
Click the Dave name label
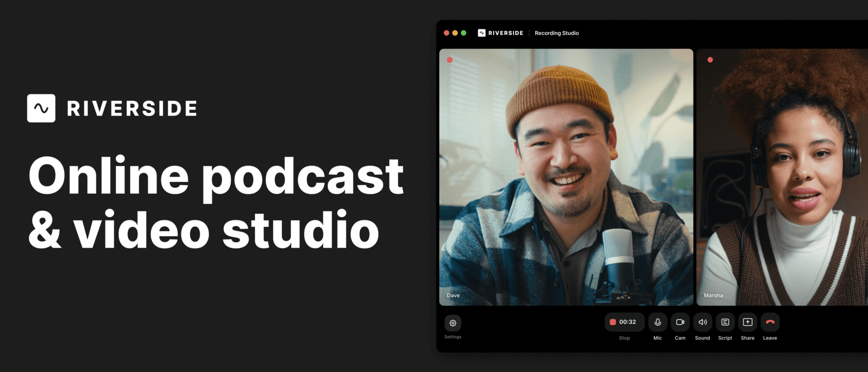tap(453, 296)
